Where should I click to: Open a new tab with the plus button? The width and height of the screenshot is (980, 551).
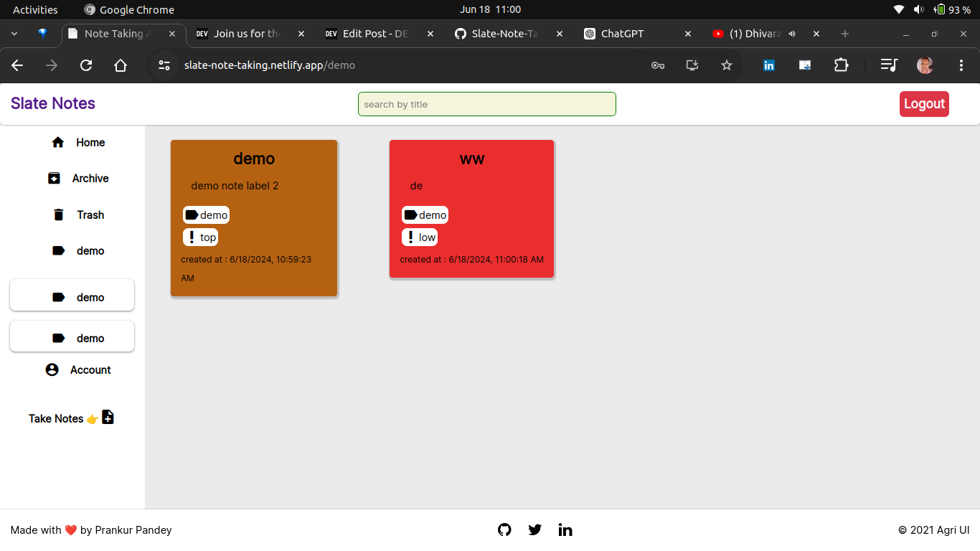pos(845,34)
